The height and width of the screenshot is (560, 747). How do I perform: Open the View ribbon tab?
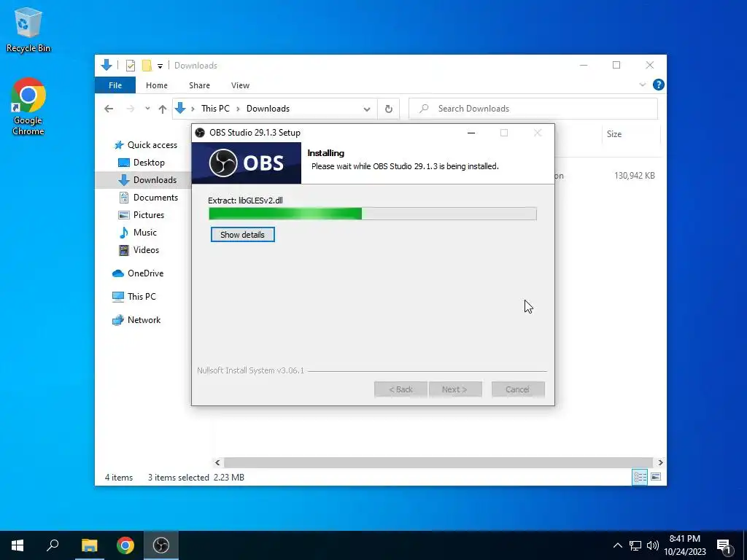click(x=240, y=85)
